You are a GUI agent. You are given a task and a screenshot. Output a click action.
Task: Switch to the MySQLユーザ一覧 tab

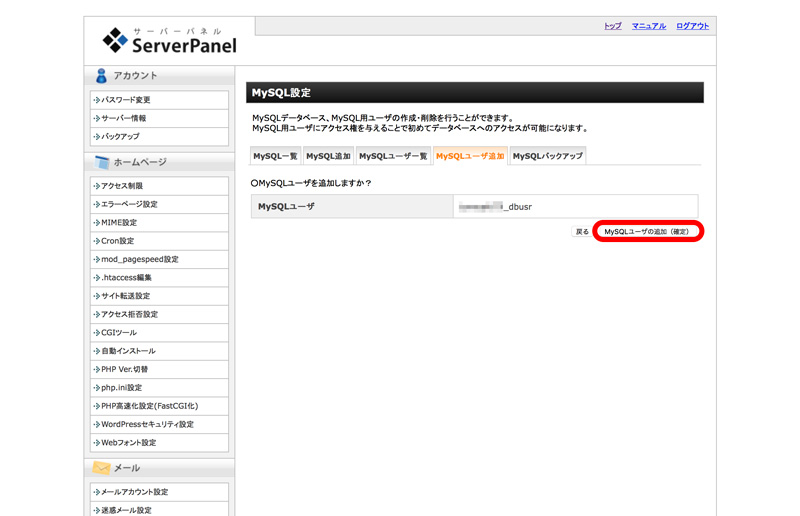point(393,156)
